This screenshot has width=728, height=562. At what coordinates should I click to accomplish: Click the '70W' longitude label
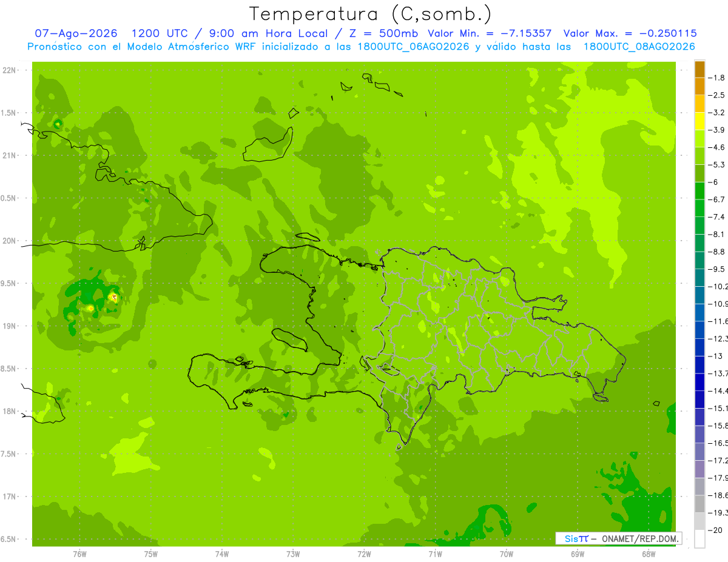click(x=507, y=554)
